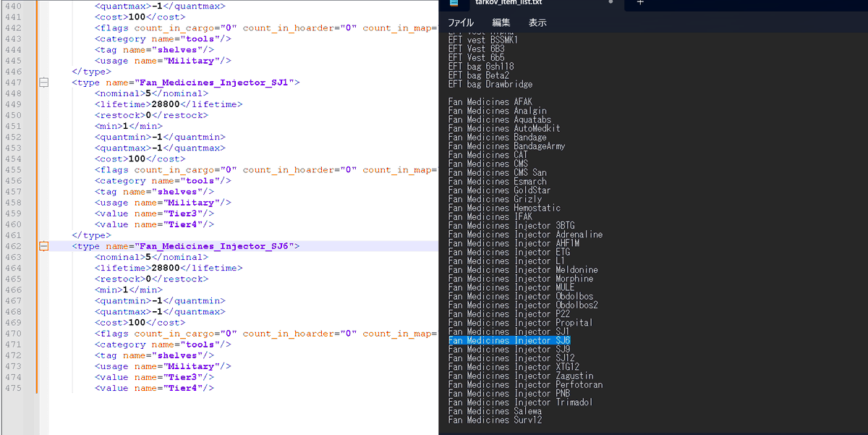
Task: Click the line Fan Medicines Injector Meldonine
Action: click(523, 270)
